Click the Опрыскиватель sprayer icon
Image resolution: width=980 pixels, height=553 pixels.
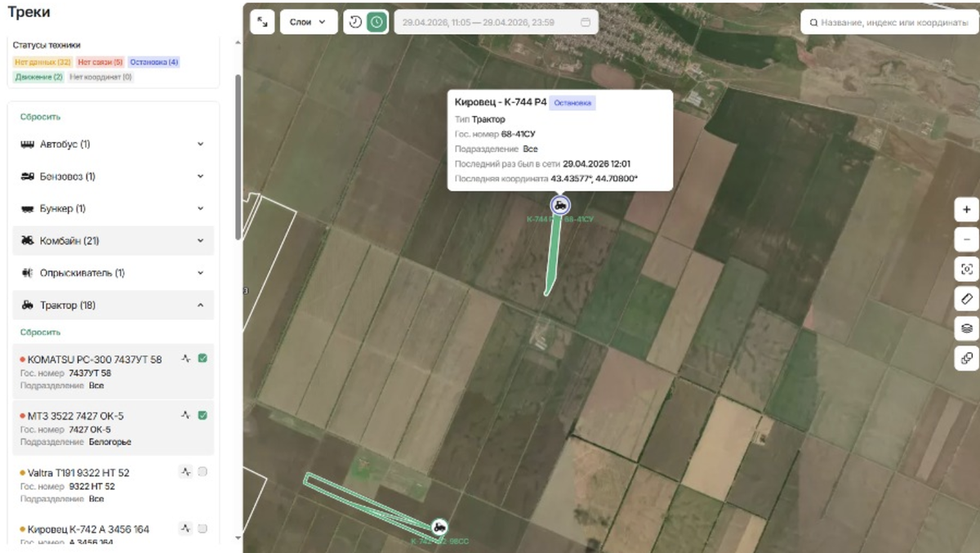[x=27, y=273]
